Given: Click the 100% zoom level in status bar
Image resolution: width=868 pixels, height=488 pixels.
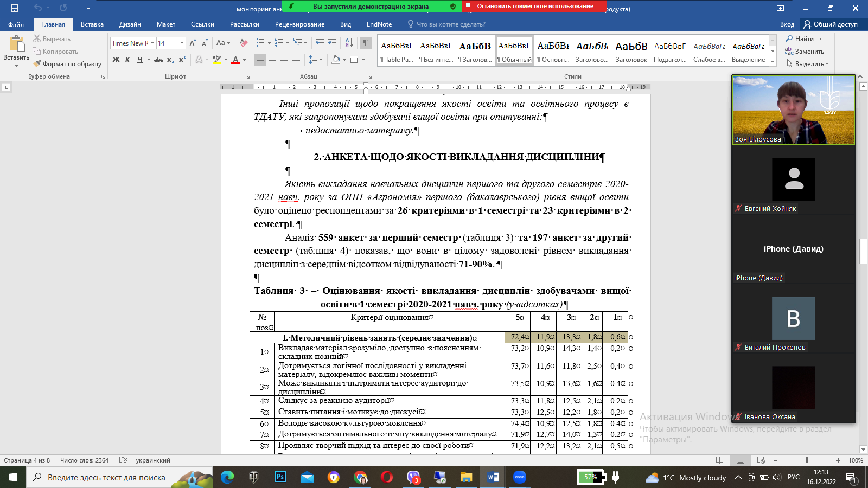Looking at the screenshot, I should [x=856, y=460].
